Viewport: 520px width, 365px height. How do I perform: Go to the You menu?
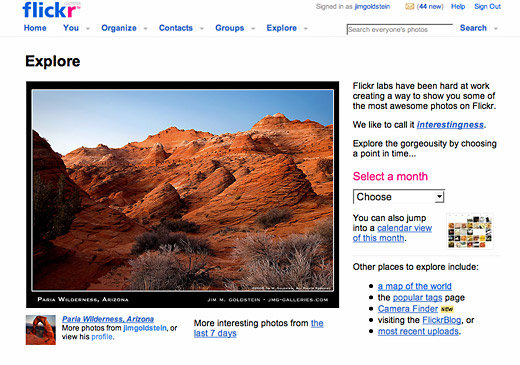pyautogui.click(x=71, y=28)
